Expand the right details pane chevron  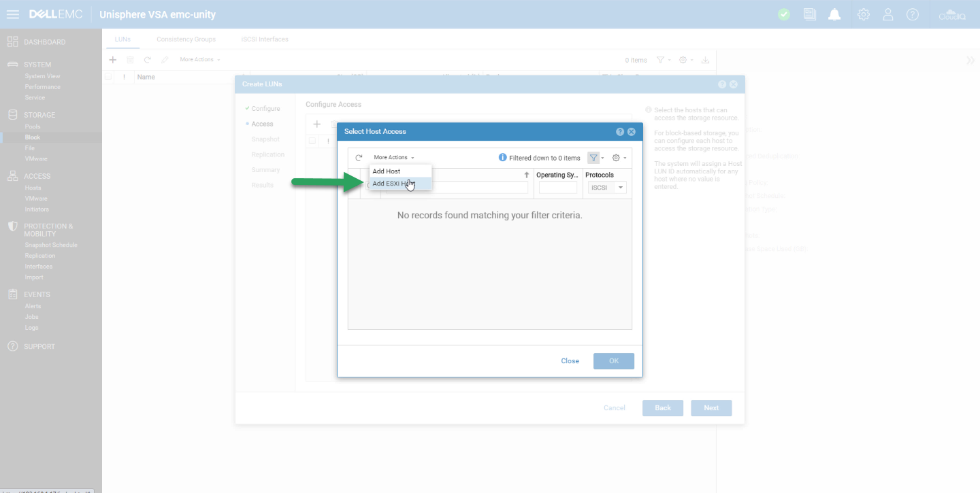pos(970,61)
